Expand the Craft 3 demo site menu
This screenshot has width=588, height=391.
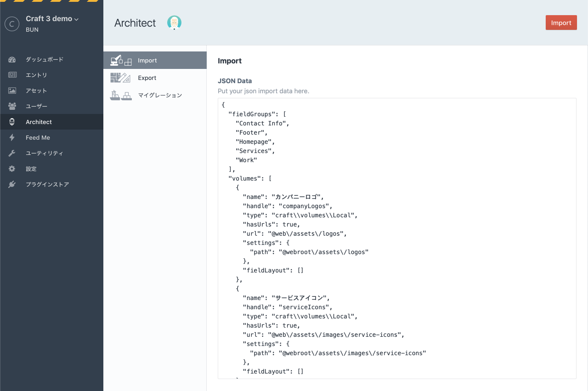tap(52, 19)
